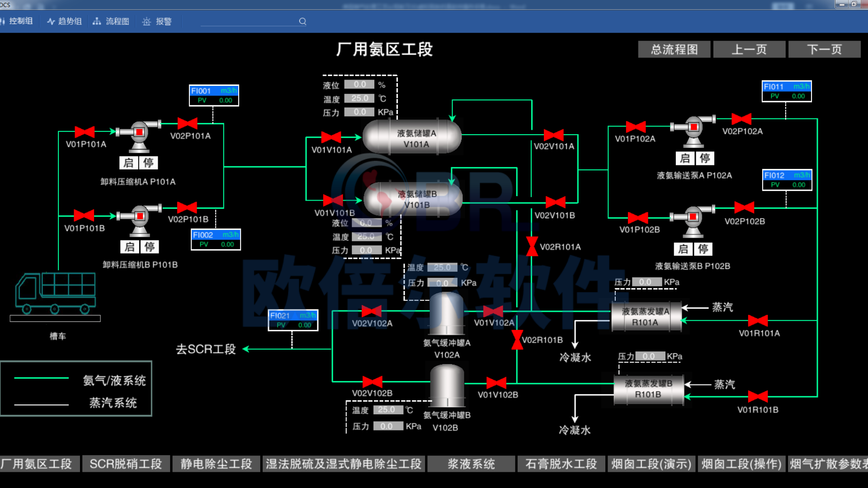
Task: Switch to SCR脱硝工段 tab
Action: click(126, 464)
